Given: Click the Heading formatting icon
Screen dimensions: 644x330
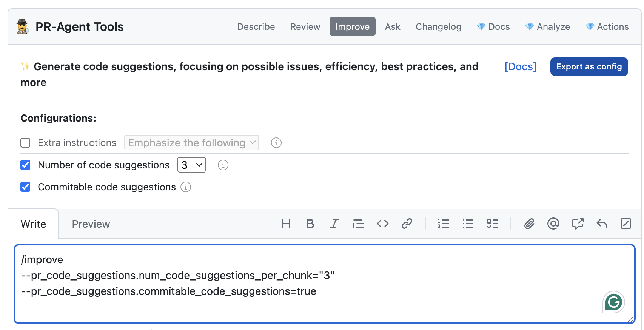Looking at the screenshot, I should (286, 224).
